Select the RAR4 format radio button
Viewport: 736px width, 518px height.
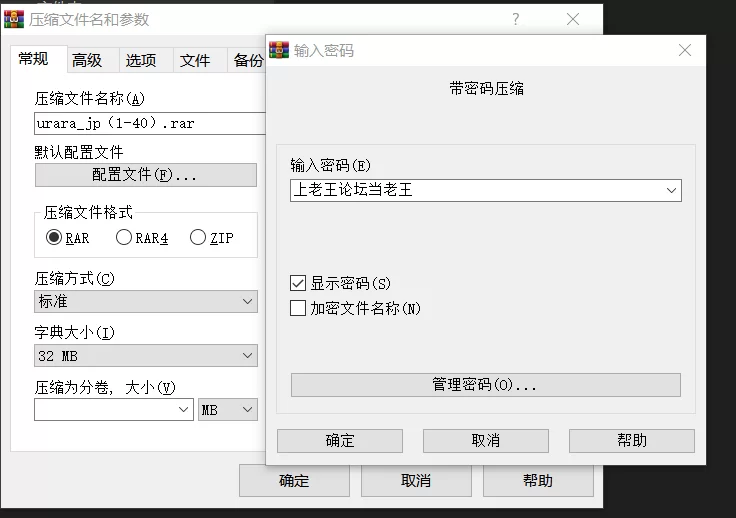click(x=124, y=237)
